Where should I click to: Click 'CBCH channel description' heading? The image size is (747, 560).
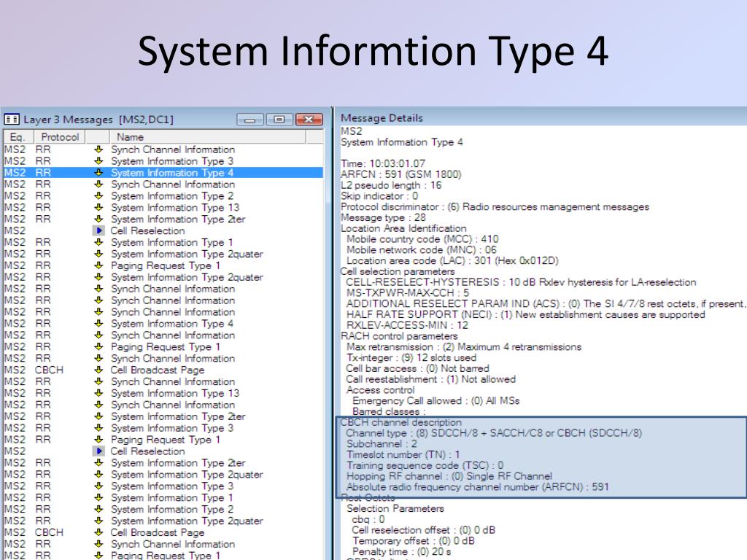pos(401,422)
